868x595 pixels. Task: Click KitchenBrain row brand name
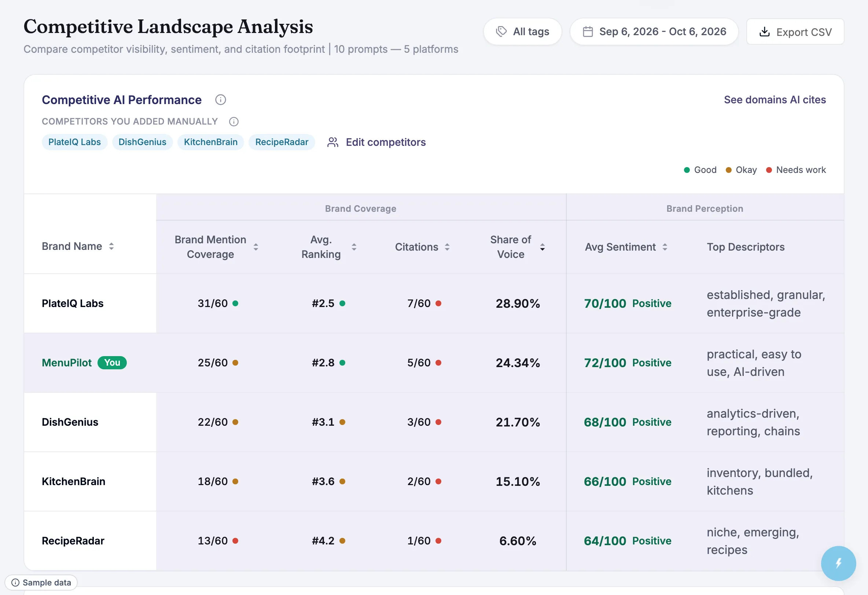coord(74,481)
